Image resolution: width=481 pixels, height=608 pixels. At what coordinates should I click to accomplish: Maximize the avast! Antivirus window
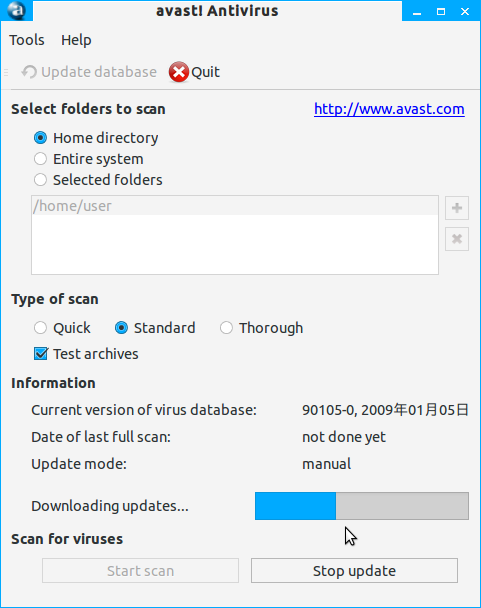[441, 12]
